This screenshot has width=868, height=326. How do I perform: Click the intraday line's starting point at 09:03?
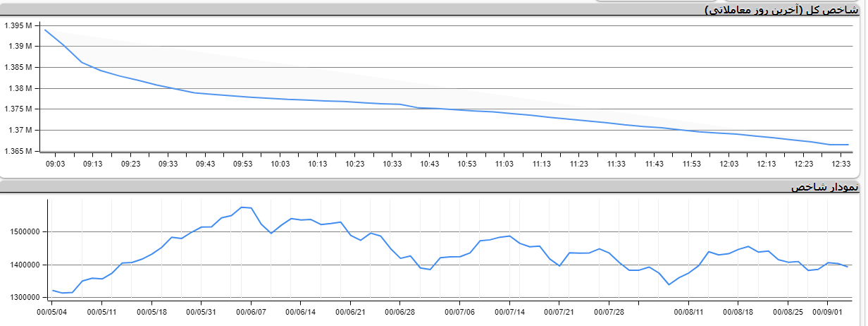coord(45,30)
